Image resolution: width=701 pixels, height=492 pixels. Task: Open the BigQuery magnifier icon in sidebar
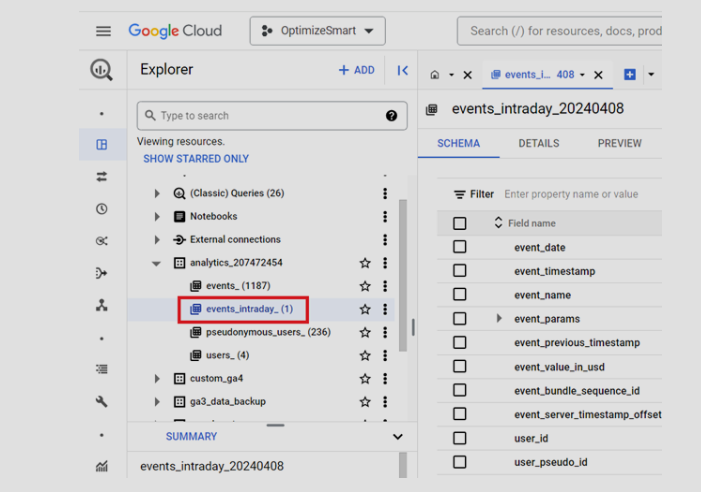pyautogui.click(x=101, y=70)
